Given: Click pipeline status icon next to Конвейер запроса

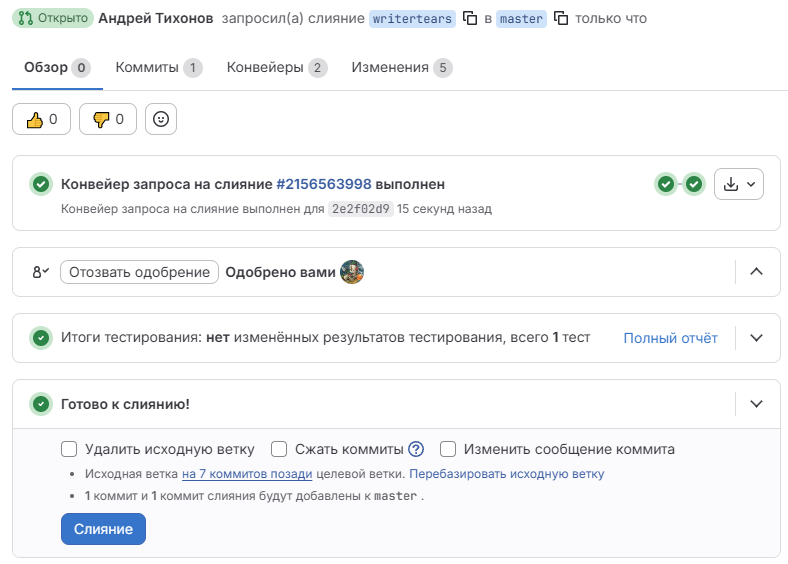Looking at the screenshot, I should tap(41, 184).
